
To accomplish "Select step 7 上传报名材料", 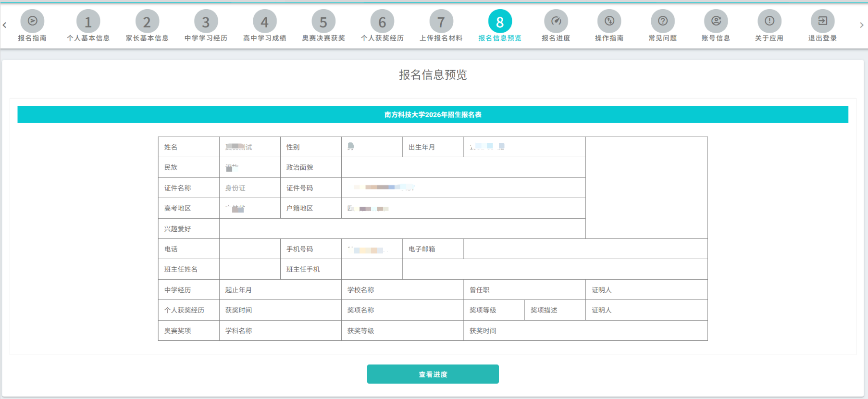I will 441,22.
